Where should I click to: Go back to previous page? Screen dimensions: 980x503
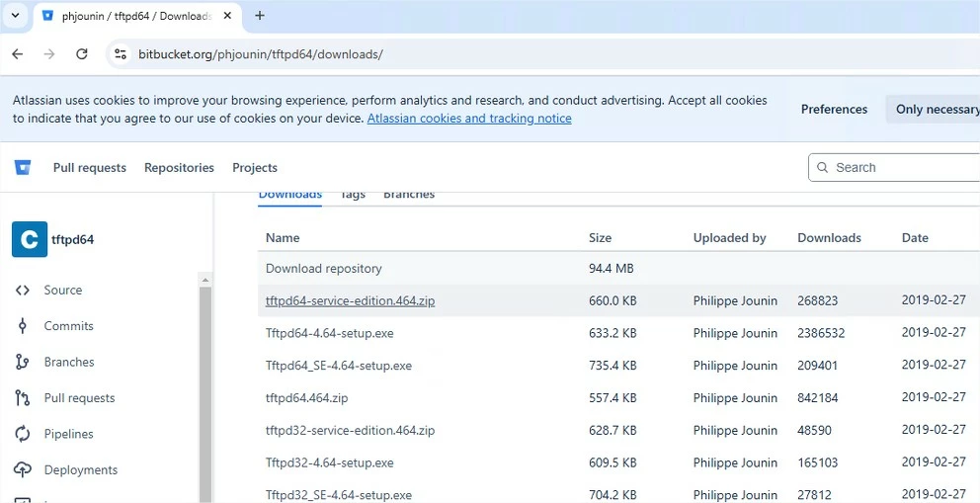pos(18,54)
